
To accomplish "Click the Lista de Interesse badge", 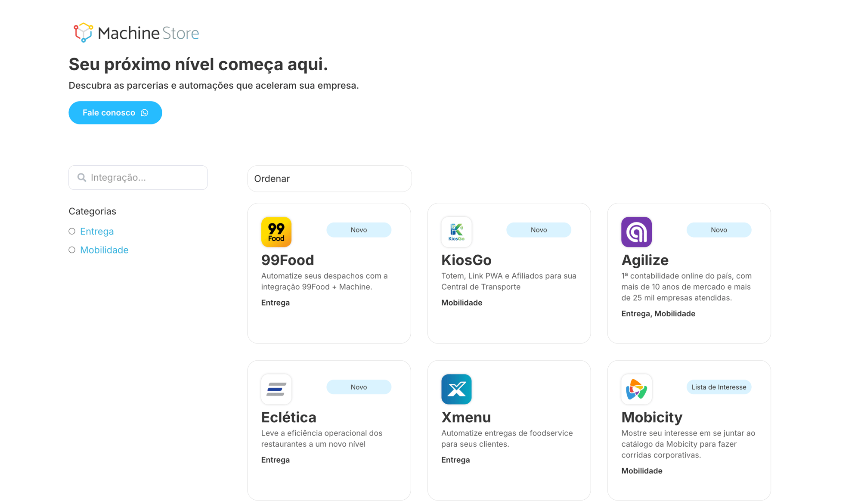I will click(x=718, y=387).
